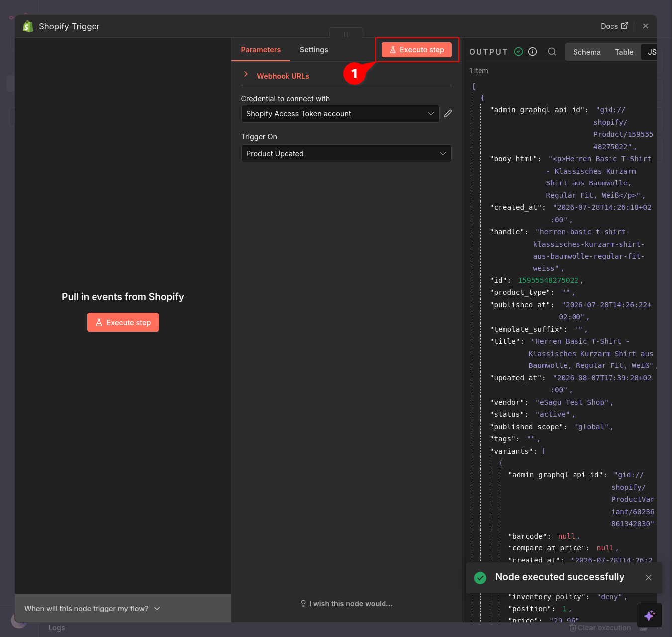Switch to the Settings tab
Viewport: 672px width, 637px height.
pos(314,50)
